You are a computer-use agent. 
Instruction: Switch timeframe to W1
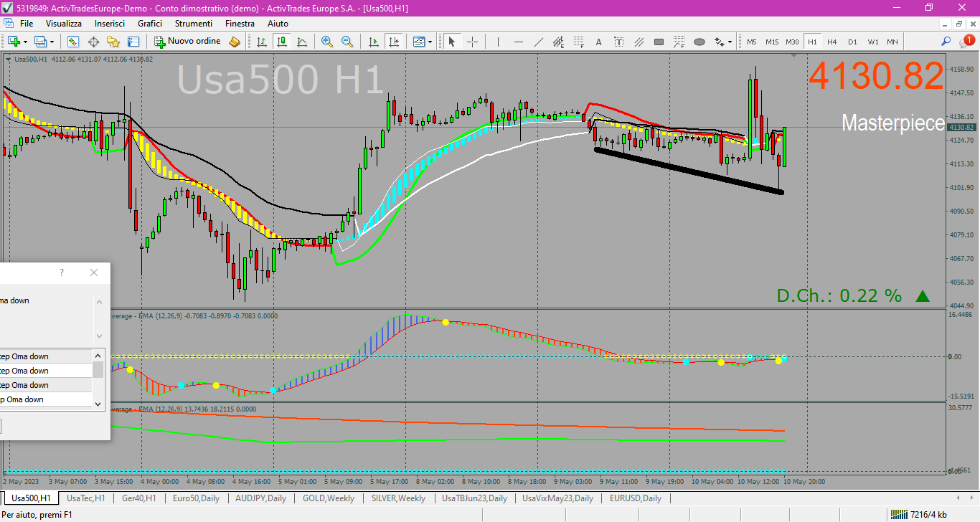872,42
